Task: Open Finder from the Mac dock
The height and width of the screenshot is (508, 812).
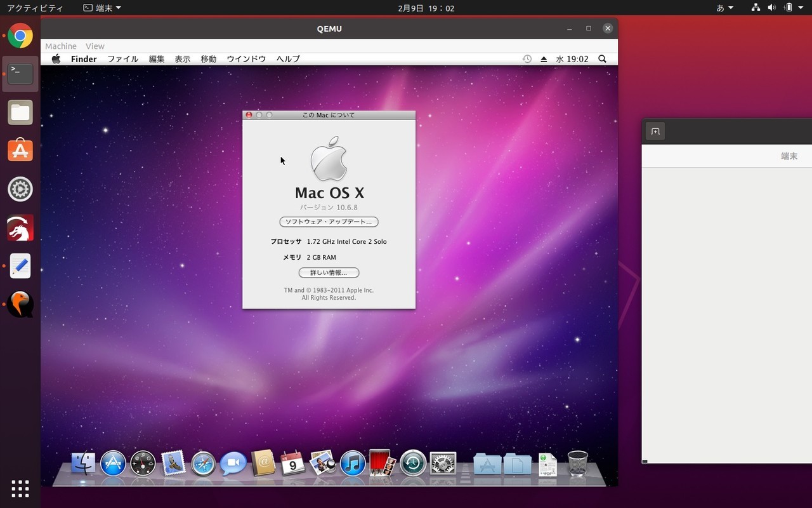Action: pos(83,464)
